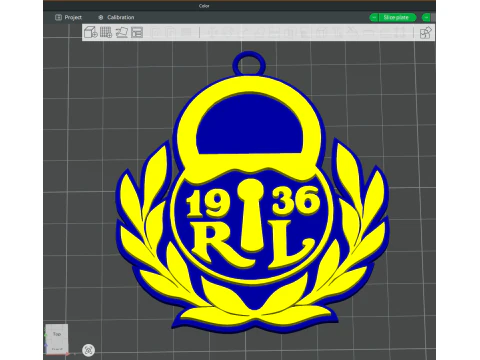
Task: Open the Project tab
Action: tap(68, 17)
